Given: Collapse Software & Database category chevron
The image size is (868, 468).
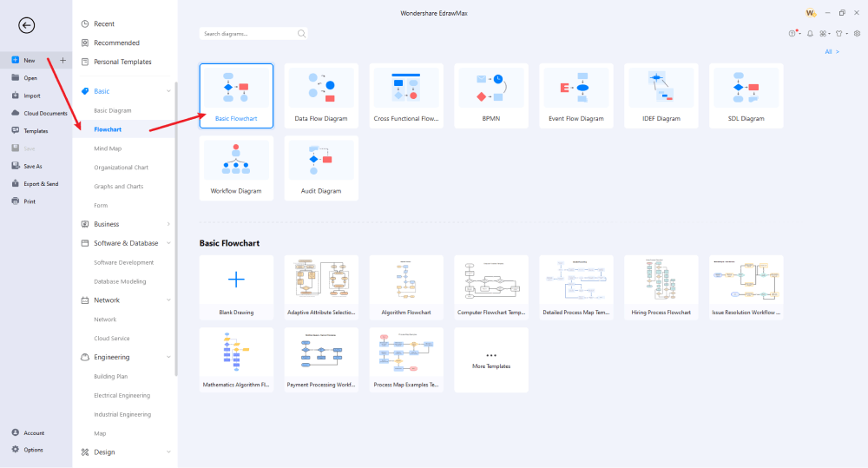Looking at the screenshot, I should [x=168, y=243].
